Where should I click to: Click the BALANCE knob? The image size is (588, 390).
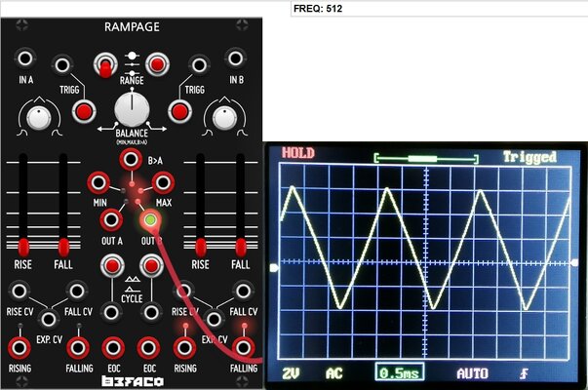[x=132, y=109]
